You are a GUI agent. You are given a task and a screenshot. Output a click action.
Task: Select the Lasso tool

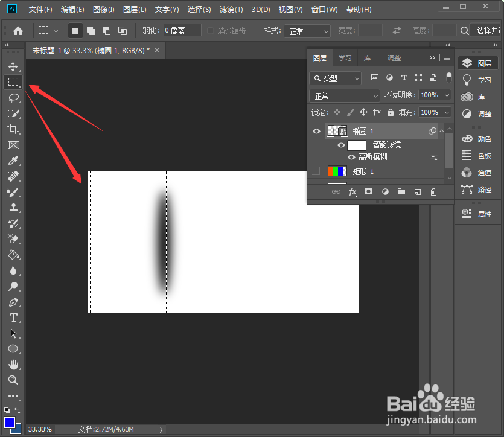pos(13,98)
